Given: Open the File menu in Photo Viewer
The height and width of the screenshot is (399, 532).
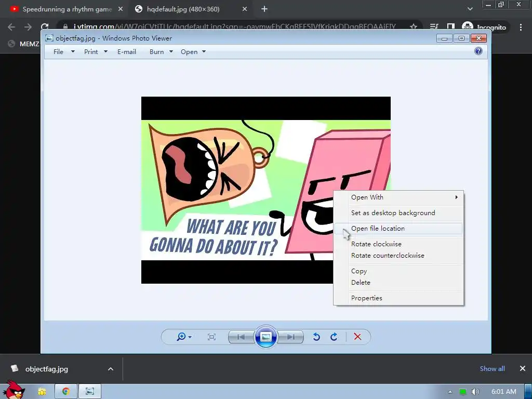Looking at the screenshot, I should pos(58,51).
